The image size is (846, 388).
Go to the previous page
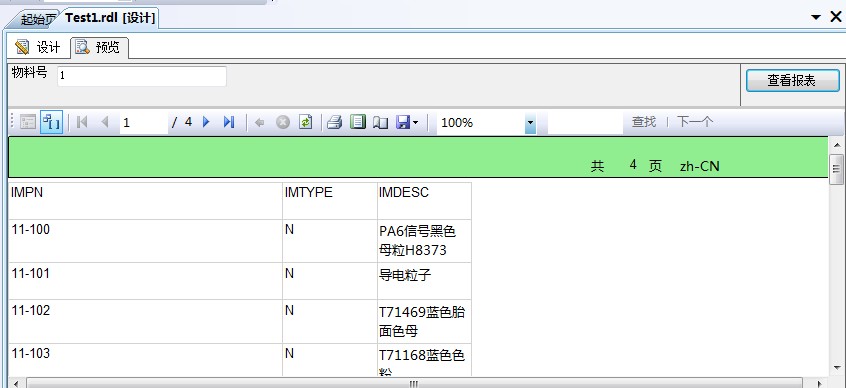pos(105,122)
